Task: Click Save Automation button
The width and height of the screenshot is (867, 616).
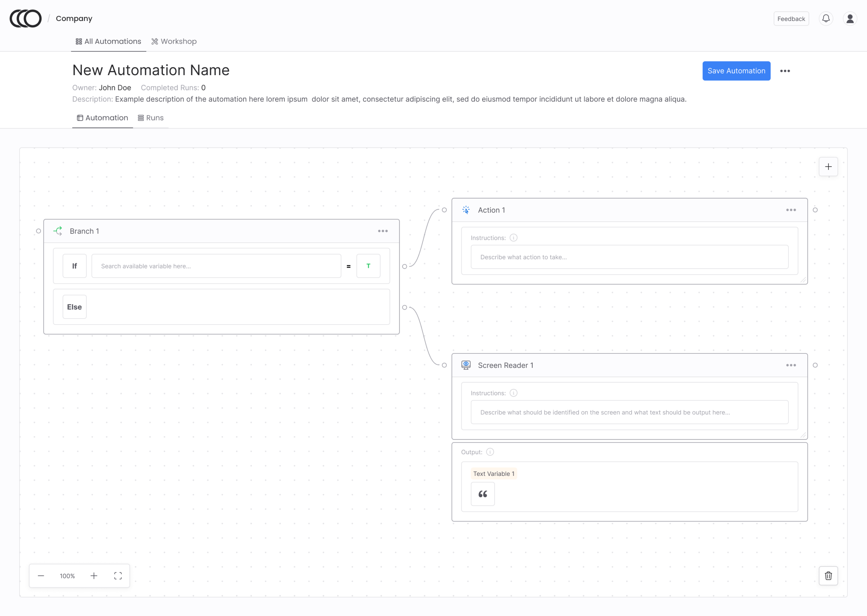Action: coord(736,71)
